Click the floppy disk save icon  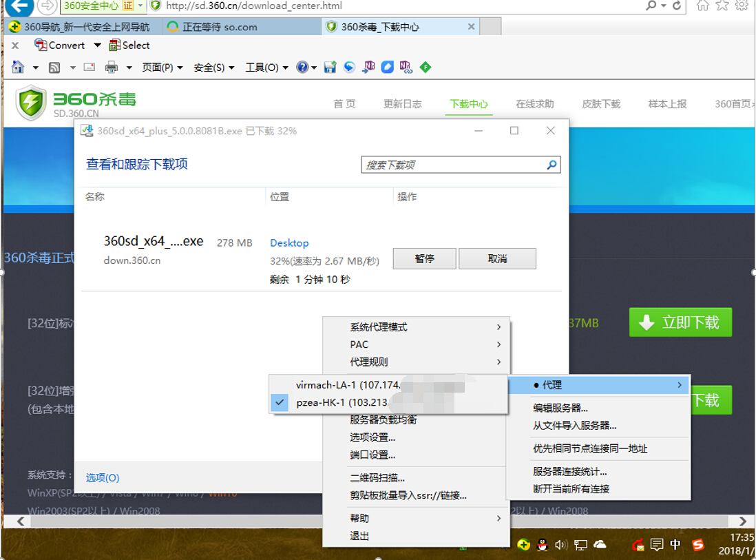(330, 67)
